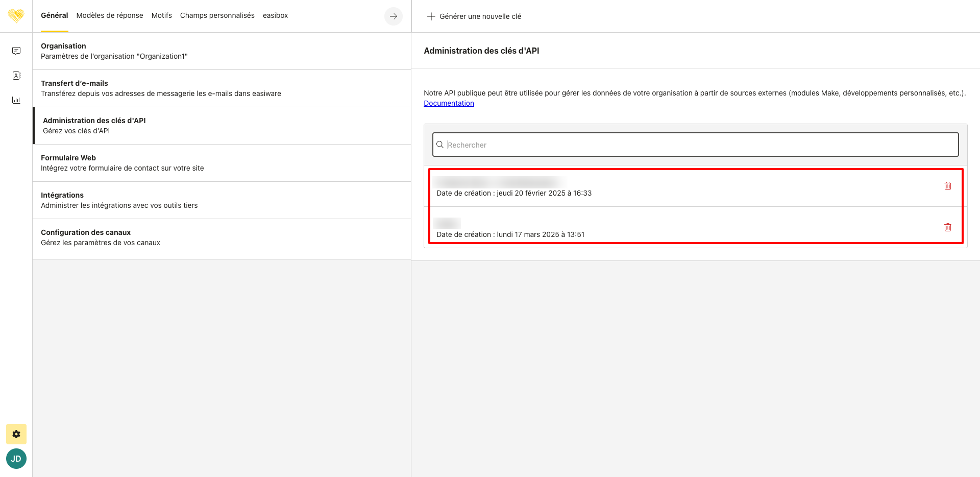Switch to the Général tab
The image size is (980, 477).
pos(54,15)
